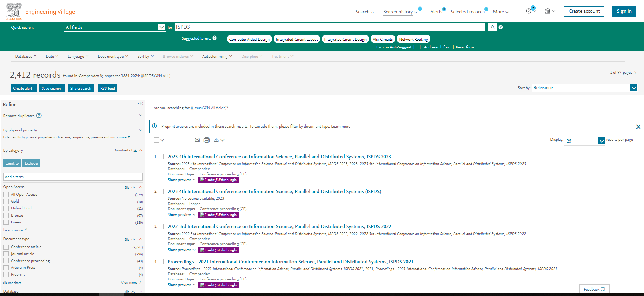Download selected records icon
644x296 pixels.
coord(216,140)
